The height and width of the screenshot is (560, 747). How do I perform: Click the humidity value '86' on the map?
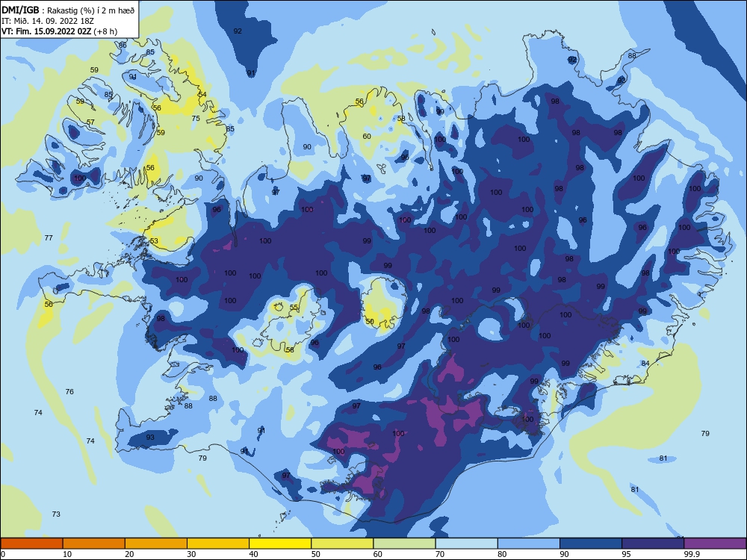point(123,46)
